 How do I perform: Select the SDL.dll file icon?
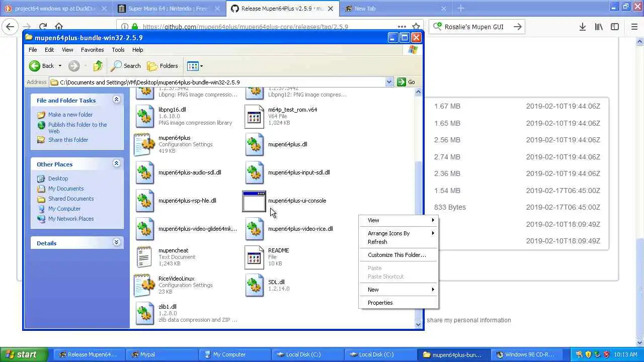(x=254, y=285)
